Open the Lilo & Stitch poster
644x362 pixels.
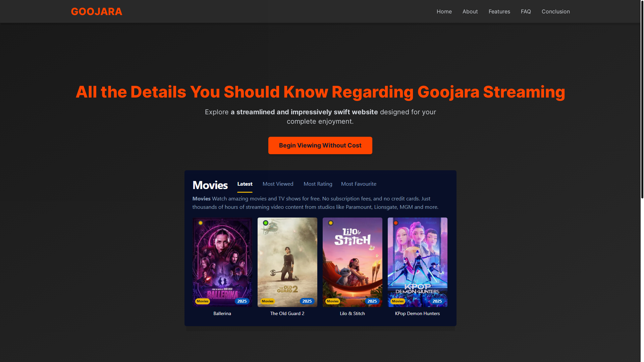tap(352, 262)
